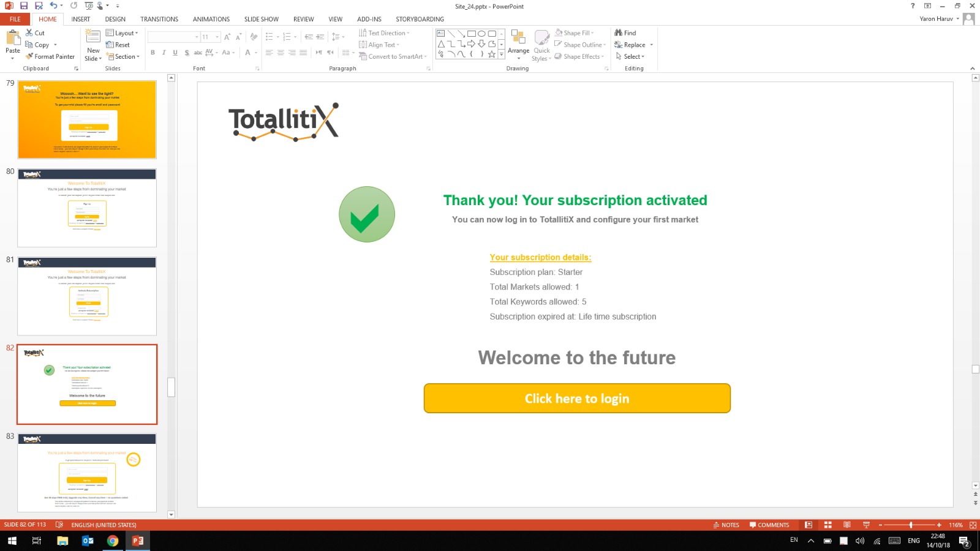Switch to the INSERT tab
Viewport: 980px width, 551px height.
81,19
